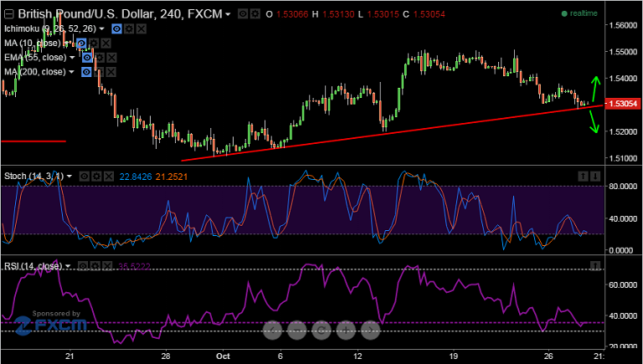
Task: Hide the MA (200, close) indicator eye
Action: coord(86,72)
